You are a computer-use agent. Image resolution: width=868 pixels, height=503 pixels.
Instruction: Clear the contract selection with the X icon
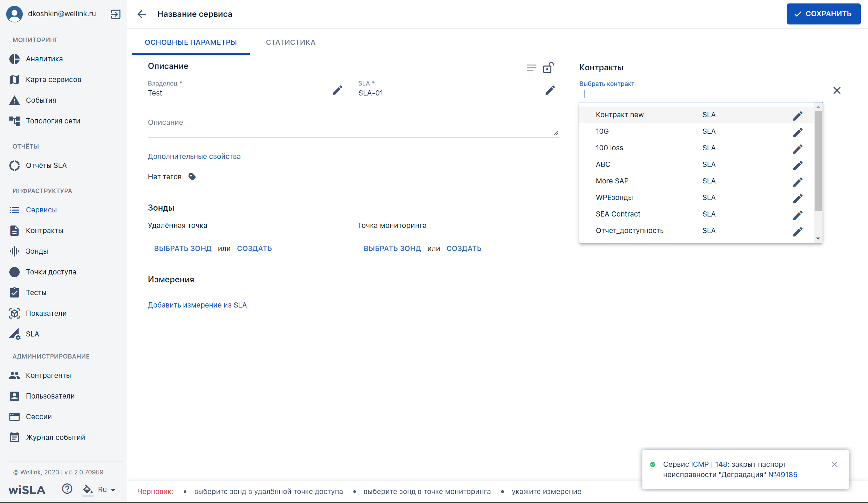click(x=837, y=90)
